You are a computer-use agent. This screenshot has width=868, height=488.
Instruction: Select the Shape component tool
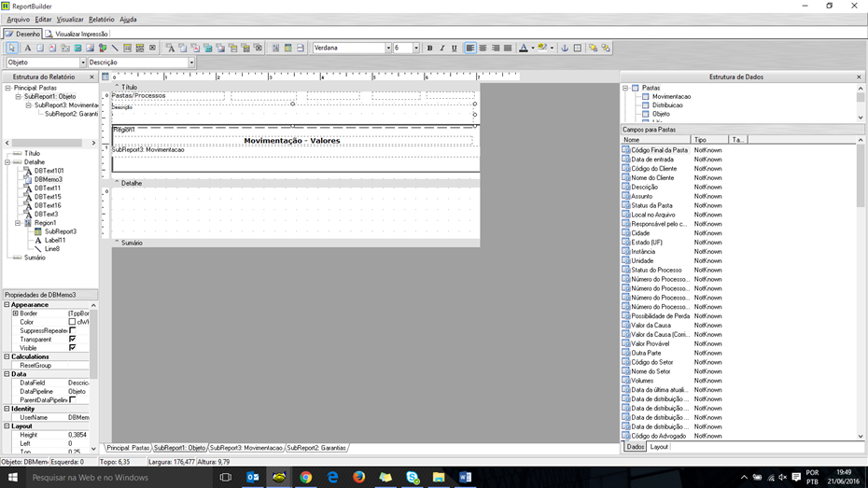tap(103, 49)
